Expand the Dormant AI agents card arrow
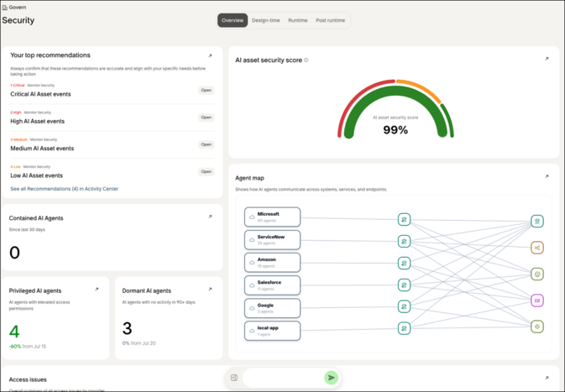This screenshot has width=565, height=392. 210,289
